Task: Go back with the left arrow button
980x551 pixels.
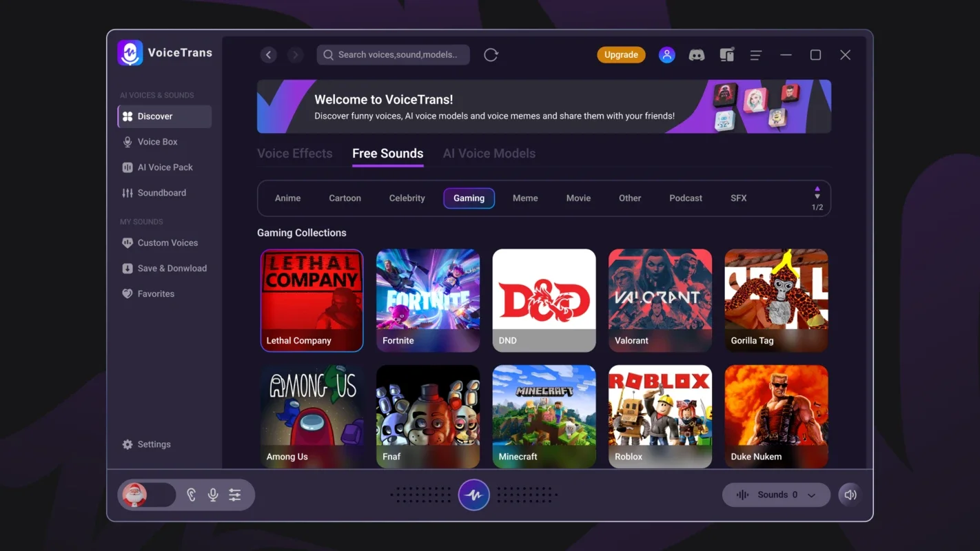Action: pos(269,55)
